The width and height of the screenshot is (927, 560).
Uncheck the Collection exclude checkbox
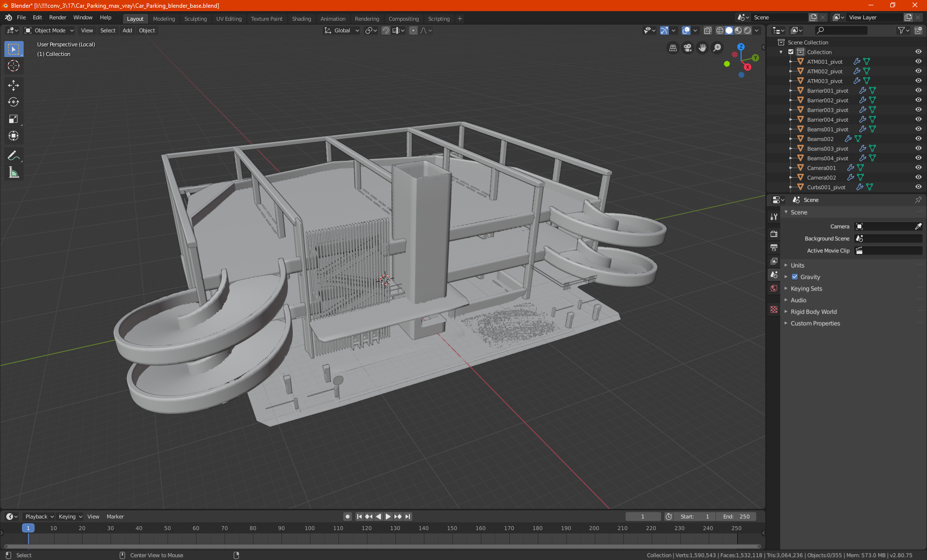(791, 52)
